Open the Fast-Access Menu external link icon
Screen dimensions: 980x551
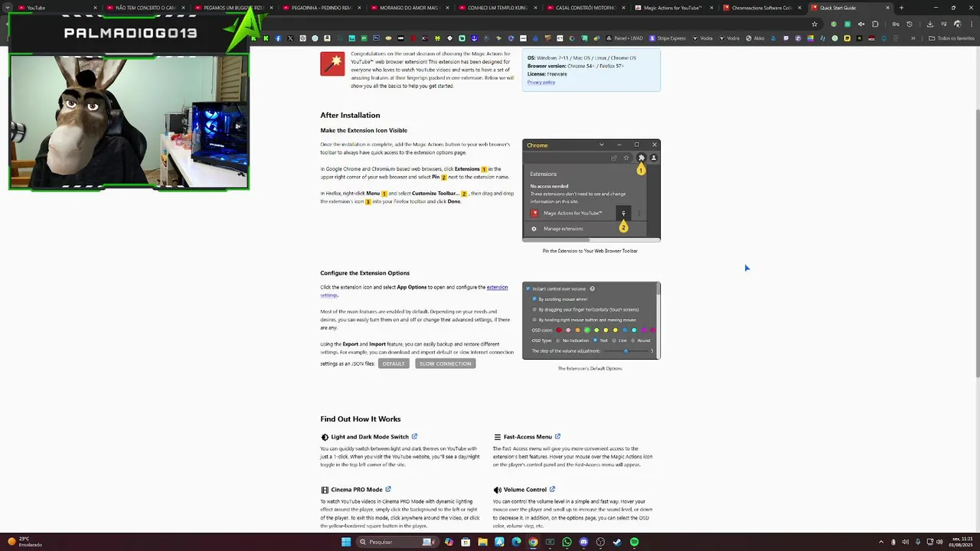coord(557,436)
